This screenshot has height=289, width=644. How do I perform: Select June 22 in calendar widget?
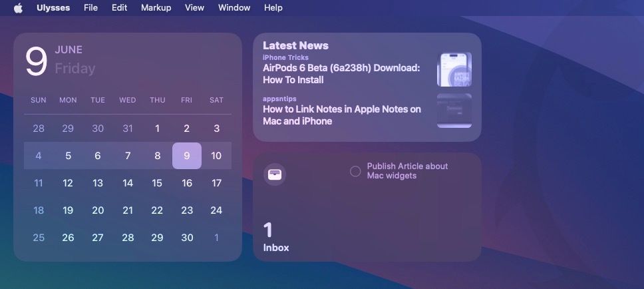(157, 210)
